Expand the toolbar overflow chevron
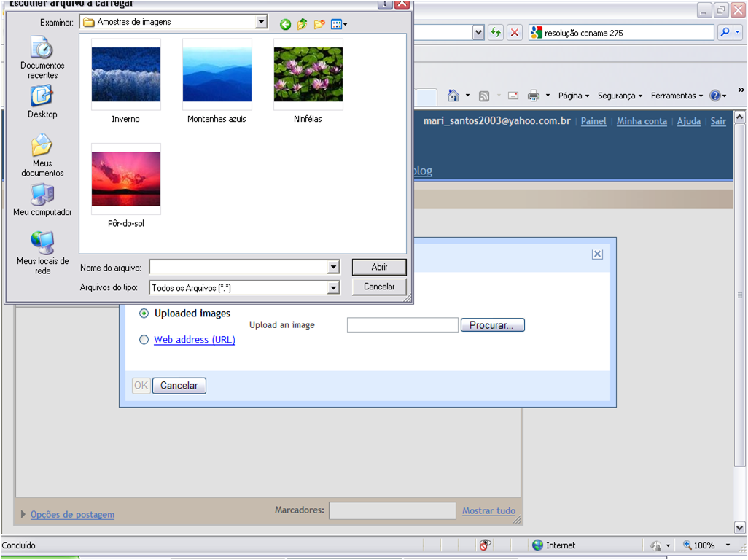 (741, 90)
